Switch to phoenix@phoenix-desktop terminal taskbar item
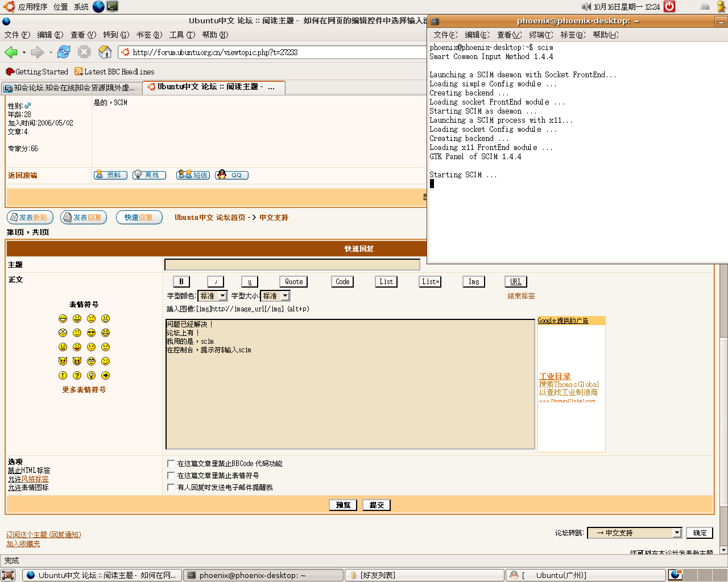The image size is (728, 582). point(263,575)
